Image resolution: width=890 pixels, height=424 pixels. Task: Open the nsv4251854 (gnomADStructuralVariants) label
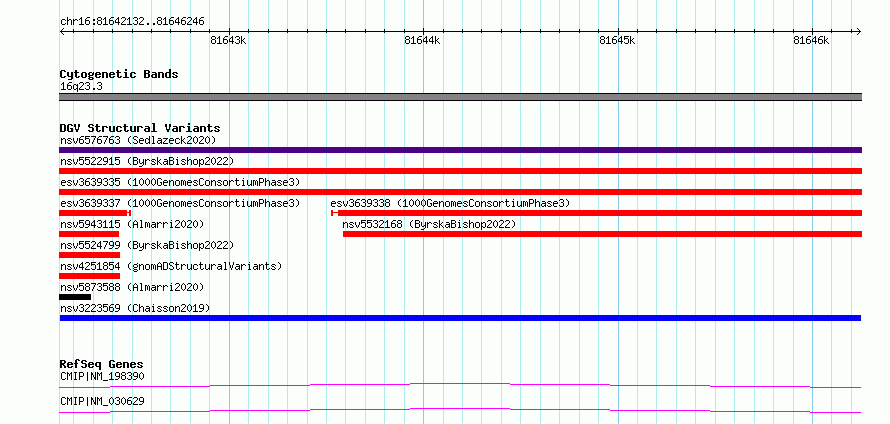[x=171, y=266]
